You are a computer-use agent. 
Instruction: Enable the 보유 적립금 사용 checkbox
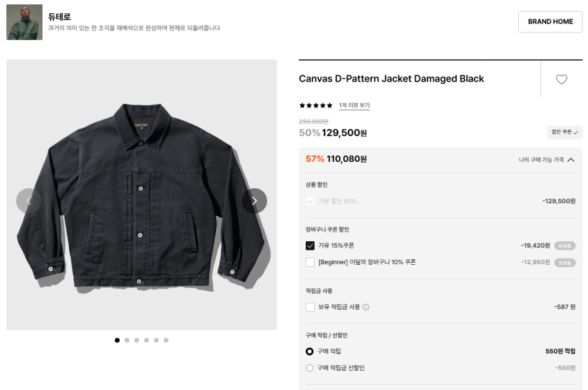click(310, 307)
